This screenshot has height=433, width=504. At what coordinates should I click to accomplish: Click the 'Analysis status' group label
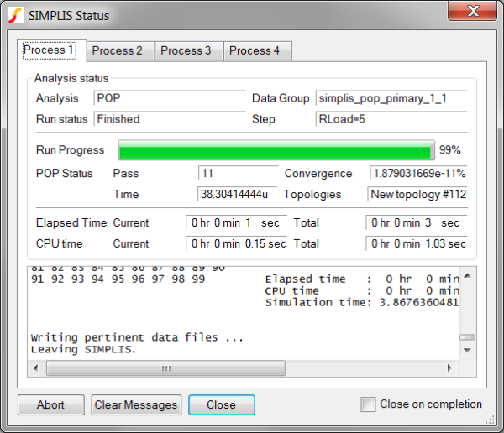[71, 78]
